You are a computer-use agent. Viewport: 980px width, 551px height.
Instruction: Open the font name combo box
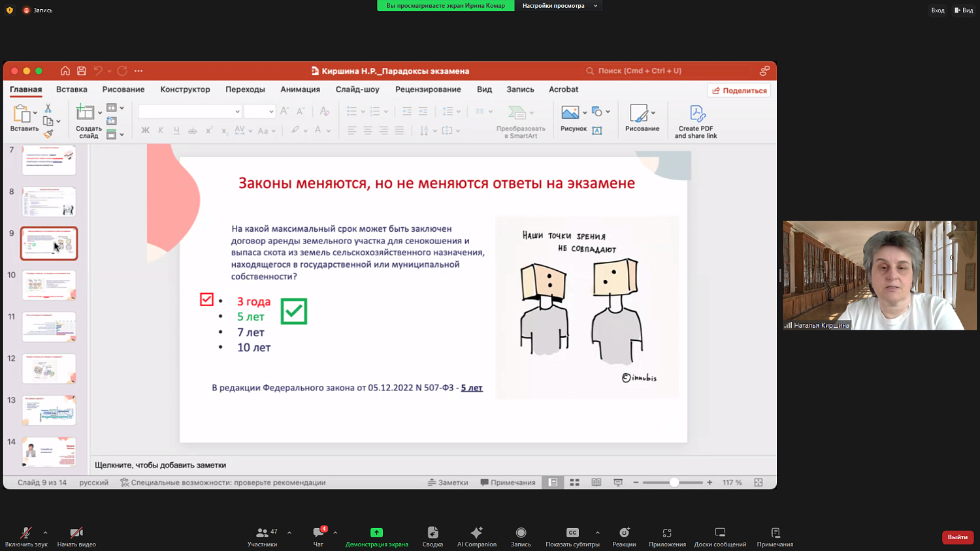pos(189,112)
